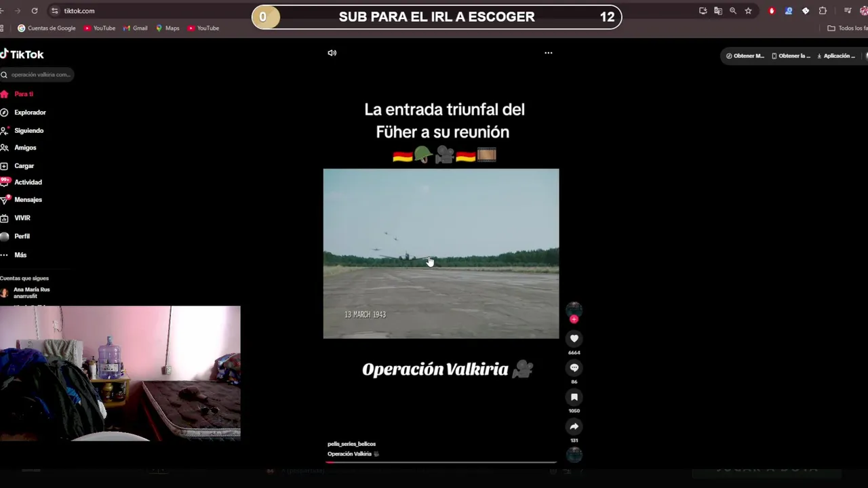
Task: Reload the browser page
Action: pyautogui.click(x=35, y=11)
